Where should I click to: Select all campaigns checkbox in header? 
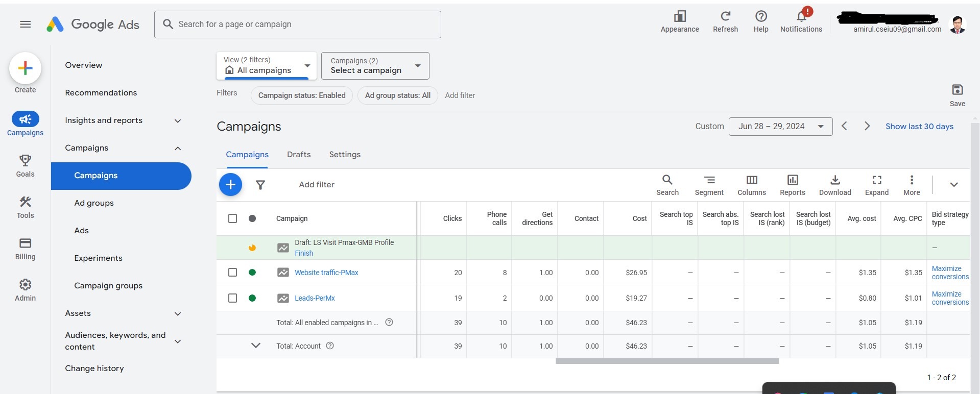(232, 218)
